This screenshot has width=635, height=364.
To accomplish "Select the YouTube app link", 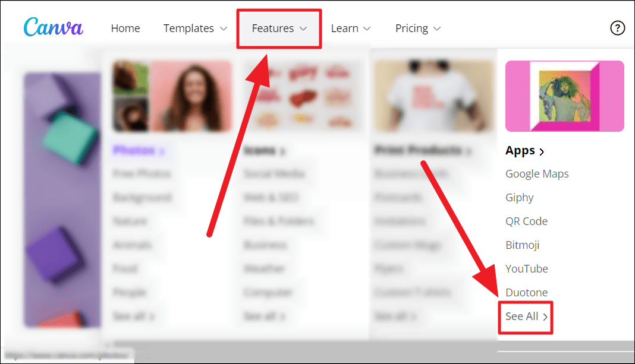I will [526, 268].
